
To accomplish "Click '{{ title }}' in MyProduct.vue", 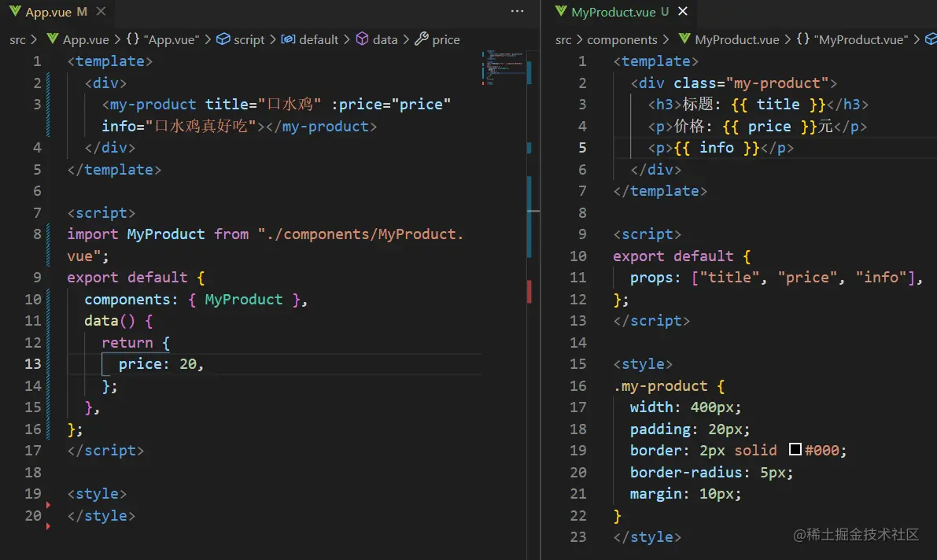I will tap(778, 105).
